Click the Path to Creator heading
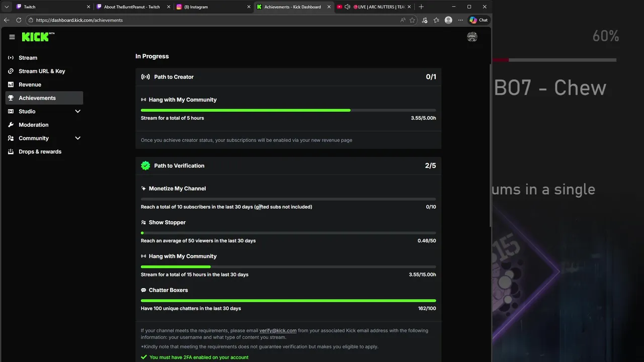Image resolution: width=644 pixels, height=362 pixels. tap(174, 77)
